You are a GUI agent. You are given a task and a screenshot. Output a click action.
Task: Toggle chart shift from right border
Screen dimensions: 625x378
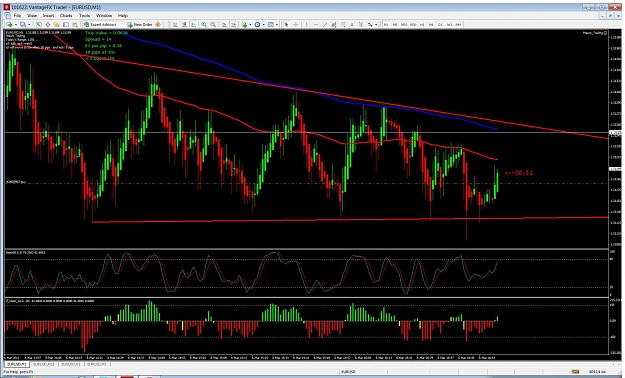(x=234, y=24)
